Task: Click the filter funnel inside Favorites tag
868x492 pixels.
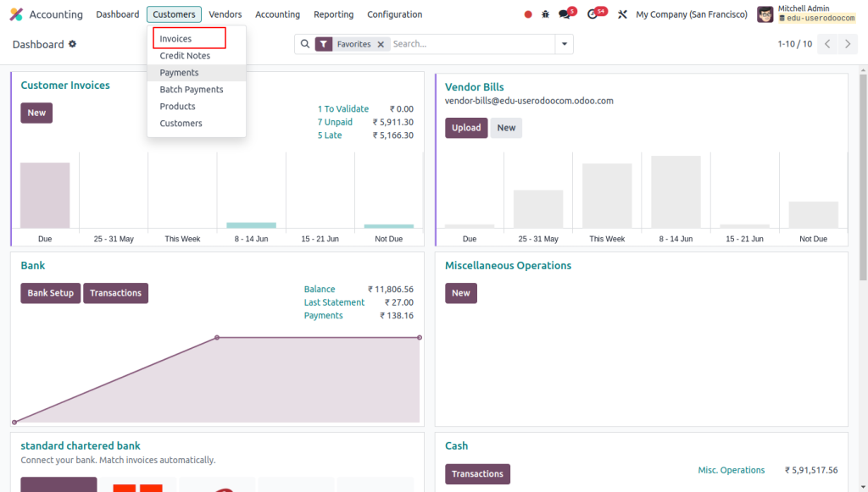Action: click(323, 43)
